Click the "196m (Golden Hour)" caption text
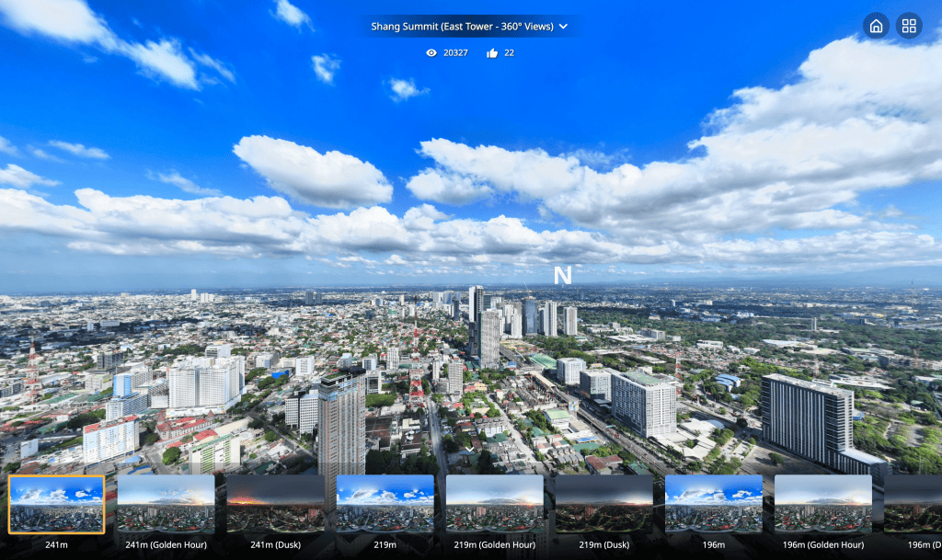This screenshot has height=560, width=942. click(822, 545)
